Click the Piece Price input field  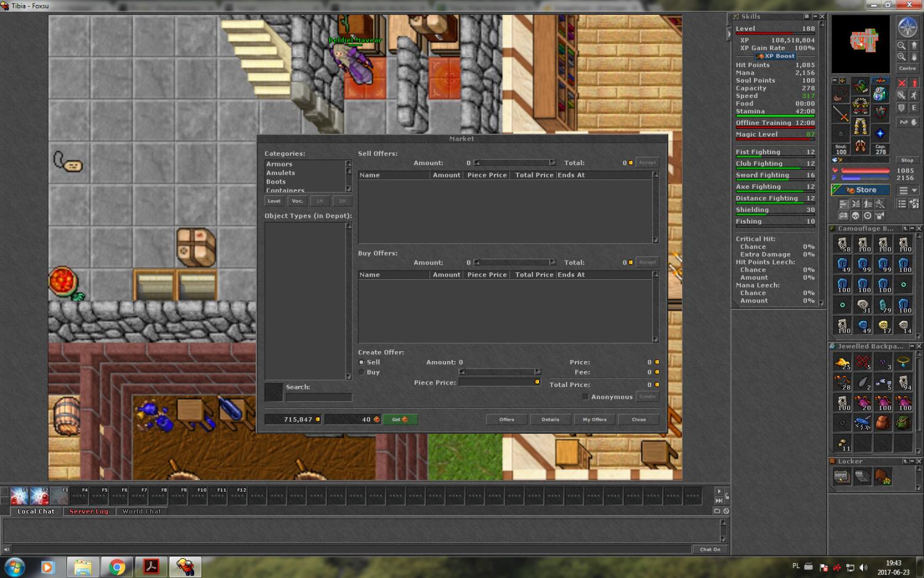(500, 382)
